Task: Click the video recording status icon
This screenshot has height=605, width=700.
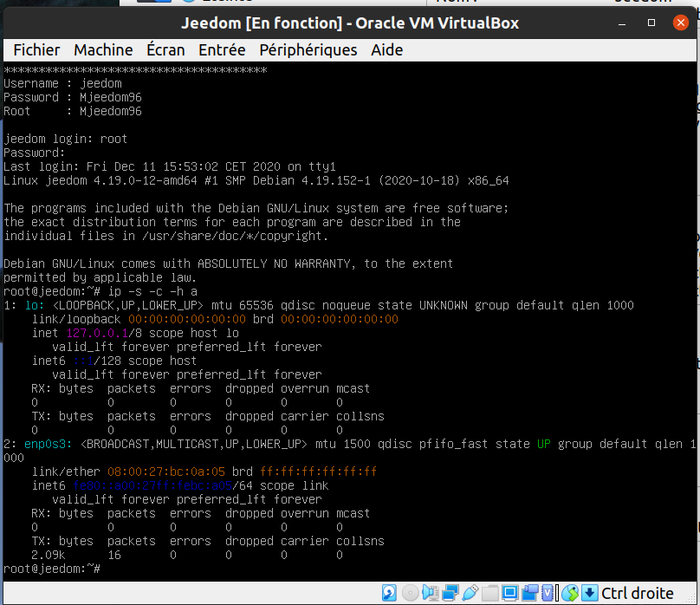Action: [530, 594]
